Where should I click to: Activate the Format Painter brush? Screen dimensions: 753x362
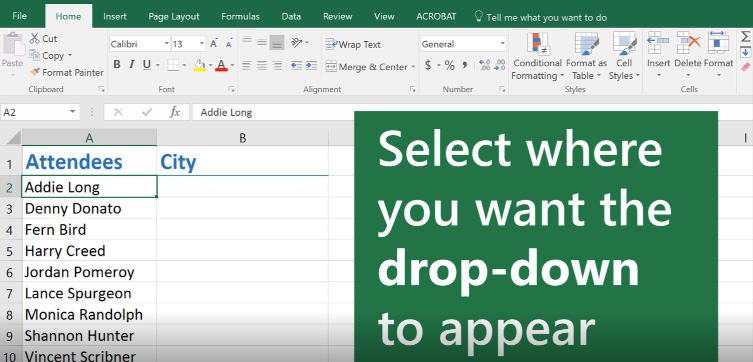click(67, 72)
